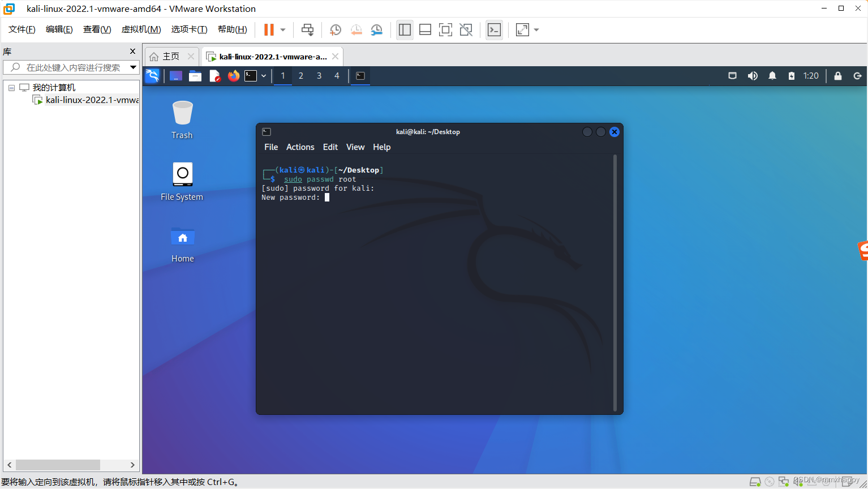Launch Firefox from Kali panel
The height and width of the screenshot is (489, 868).
pyautogui.click(x=234, y=76)
